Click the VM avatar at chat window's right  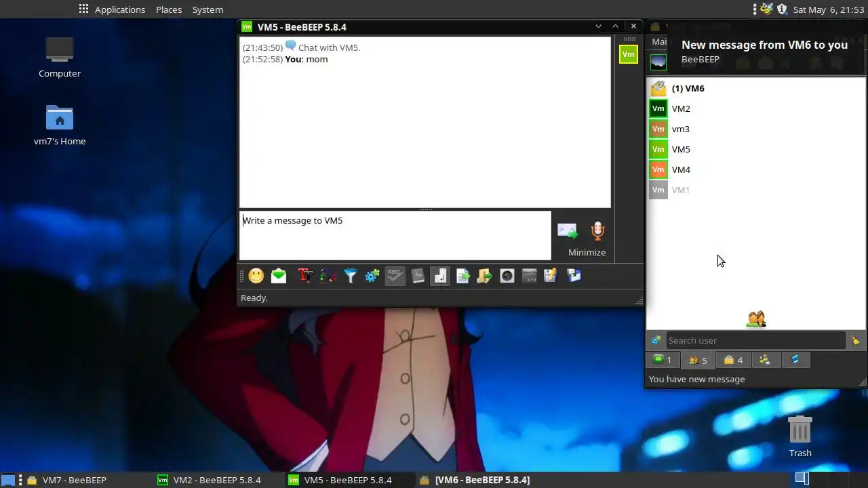pos(629,54)
